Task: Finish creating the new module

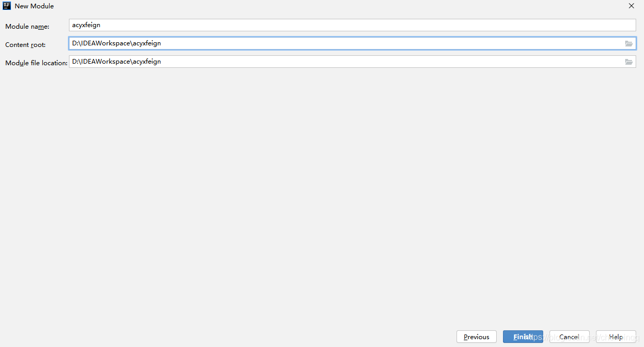Action: coord(523,337)
